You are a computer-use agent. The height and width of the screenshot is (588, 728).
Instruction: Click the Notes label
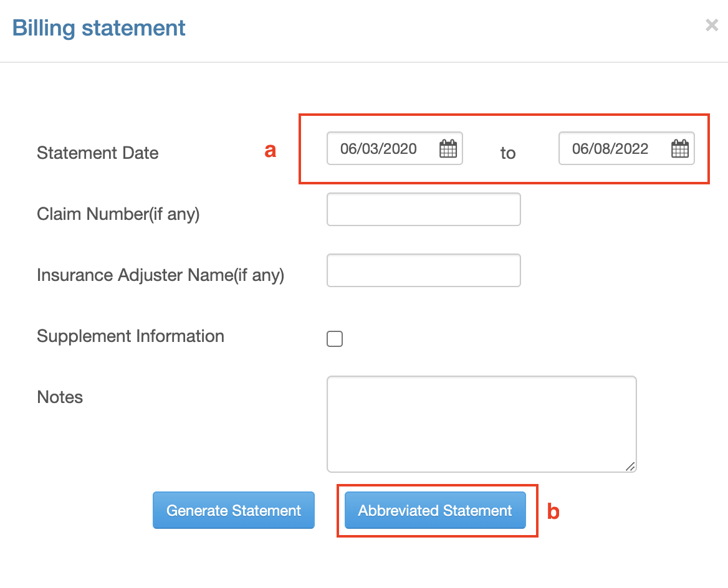(59, 397)
